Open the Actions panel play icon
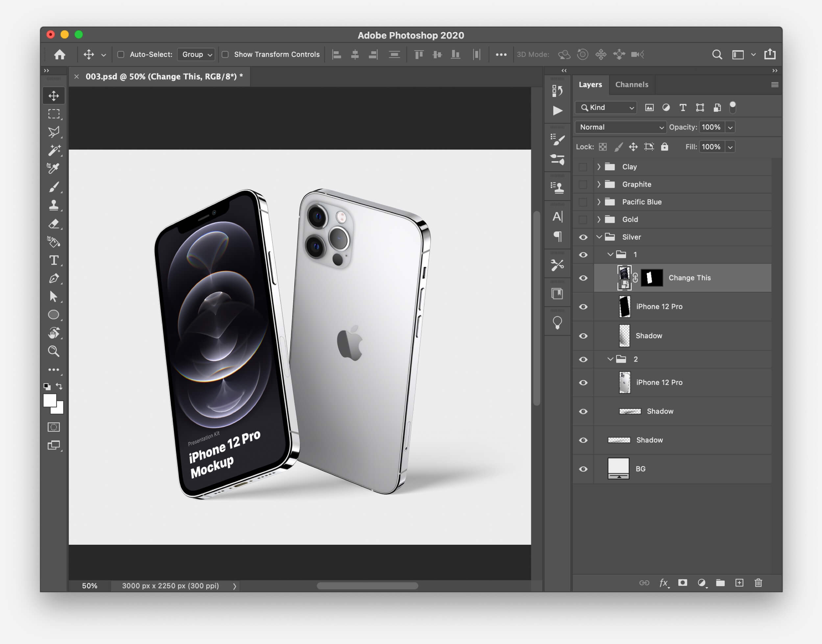The height and width of the screenshot is (644, 822). [x=557, y=110]
